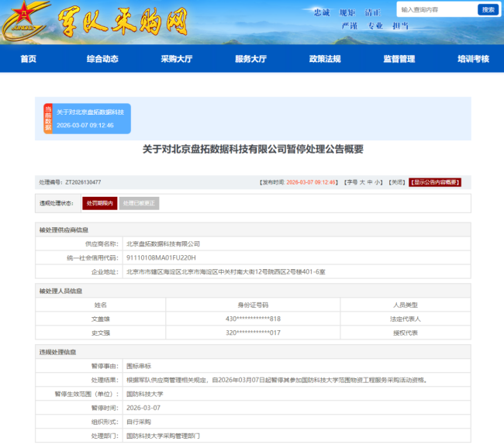Screen dimensions: 504x445
Task: Select the gray 处理已被更正 status button
Action: pos(139,203)
